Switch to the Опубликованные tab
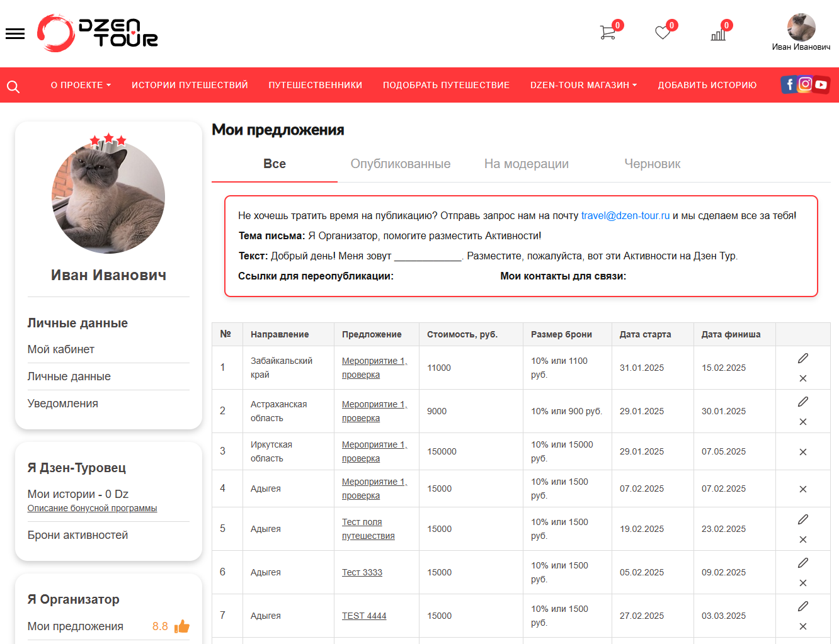 click(401, 164)
